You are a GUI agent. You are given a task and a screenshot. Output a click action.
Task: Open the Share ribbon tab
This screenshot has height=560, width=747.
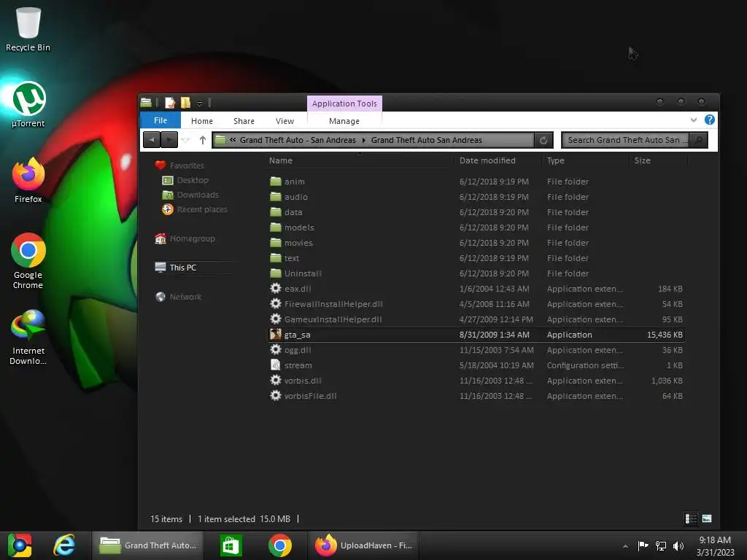point(244,121)
